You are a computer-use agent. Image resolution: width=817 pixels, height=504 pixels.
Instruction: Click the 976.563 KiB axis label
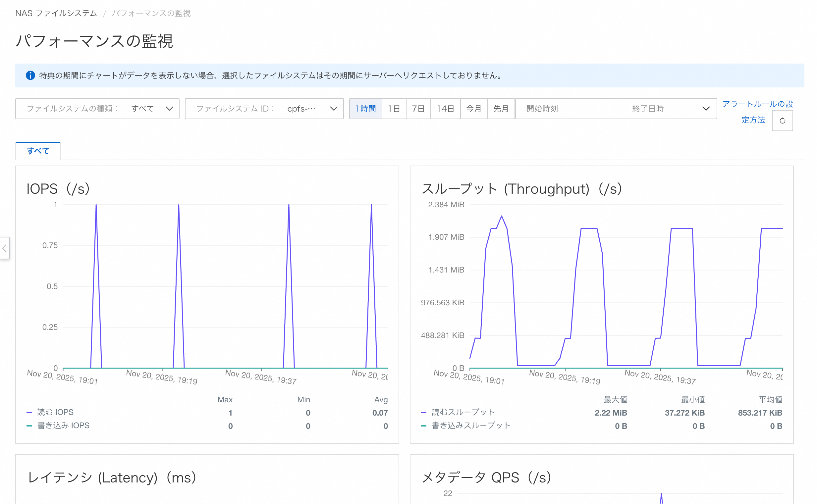coord(443,303)
